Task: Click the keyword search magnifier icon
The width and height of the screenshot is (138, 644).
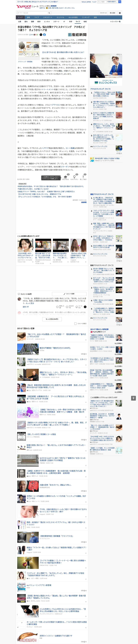Action: 49,13
